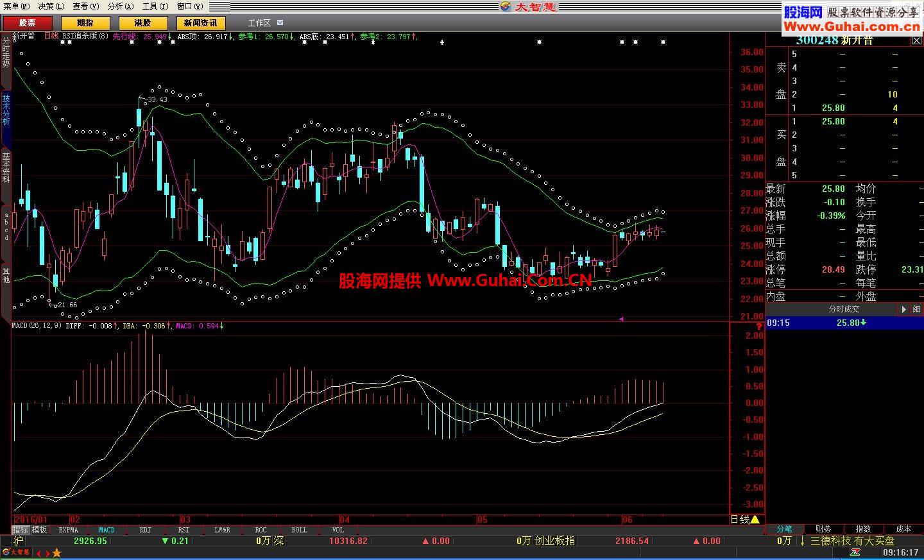Open 新闻资讯 news section
924x560 pixels.
point(200,23)
